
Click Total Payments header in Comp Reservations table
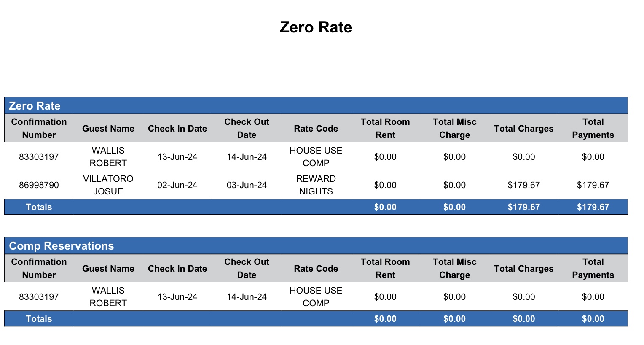pyautogui.click(x=593, y=268)
